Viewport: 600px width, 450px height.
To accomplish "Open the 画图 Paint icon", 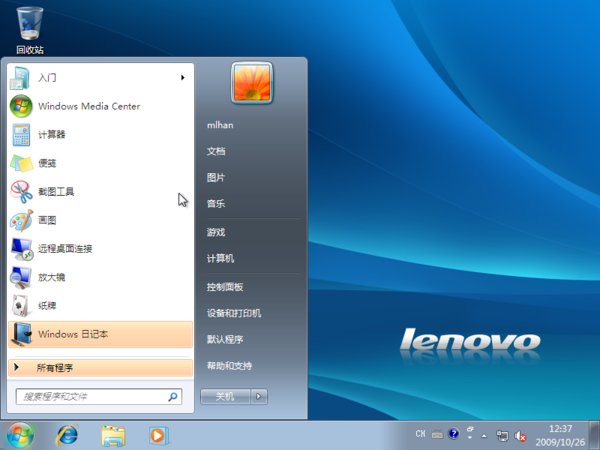I will [x=21, y=220].
